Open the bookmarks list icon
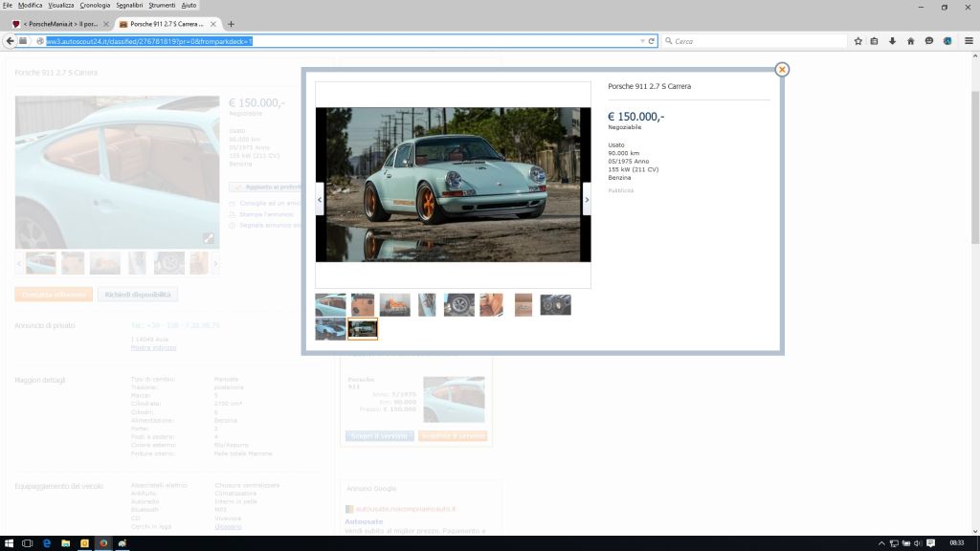This screenshot has height=551, width=980. 875,41
